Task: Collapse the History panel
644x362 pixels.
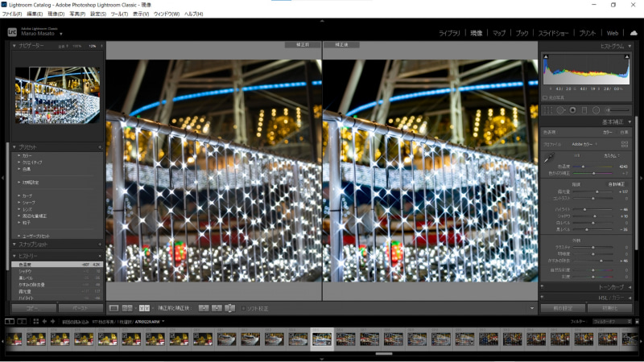Action: point(14,256)
